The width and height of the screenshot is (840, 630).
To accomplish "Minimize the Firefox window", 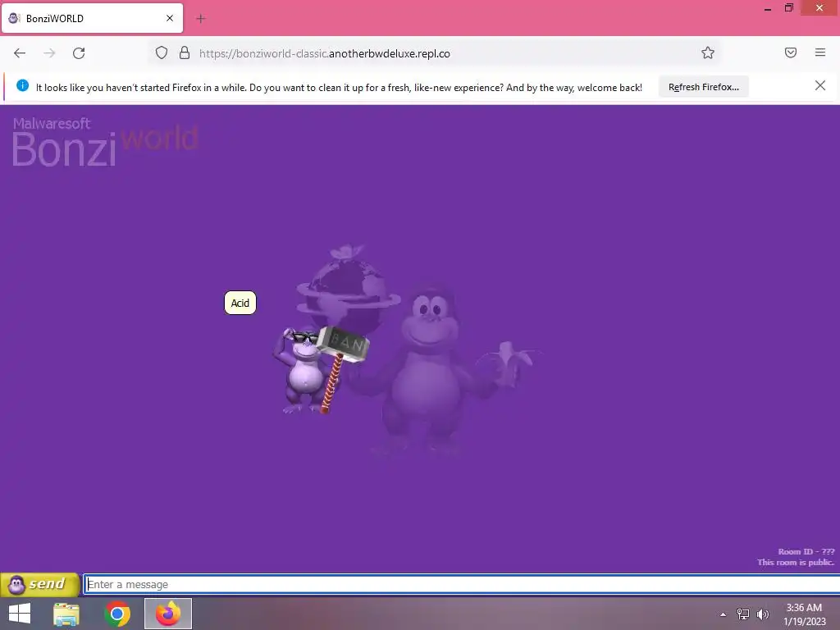I will [x=768, y=8].
